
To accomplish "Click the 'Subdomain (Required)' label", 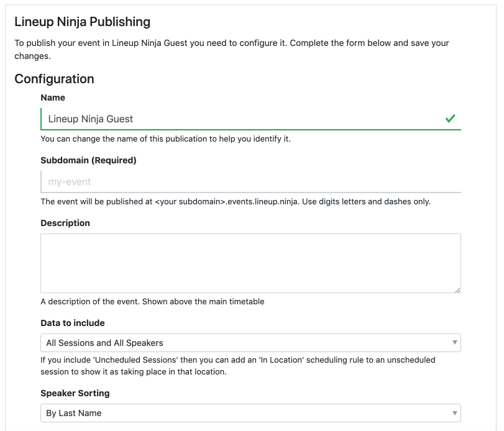I will [x=88, y=160].
